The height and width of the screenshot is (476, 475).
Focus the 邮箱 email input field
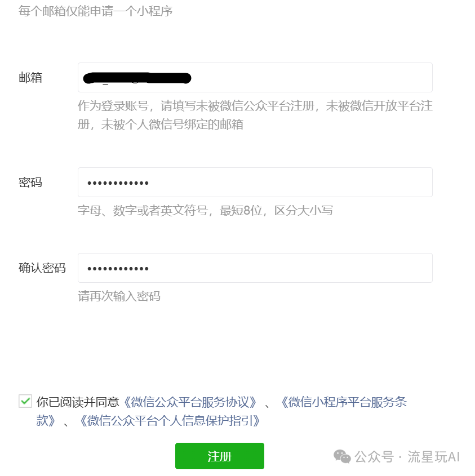tap(310, 78)
